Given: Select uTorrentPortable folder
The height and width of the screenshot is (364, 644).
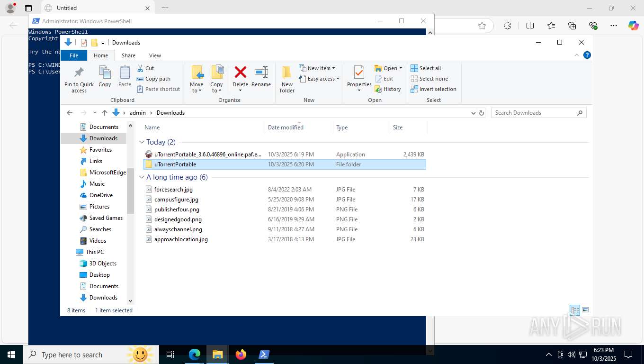Looking at the screenshot, I should point(284,164).
